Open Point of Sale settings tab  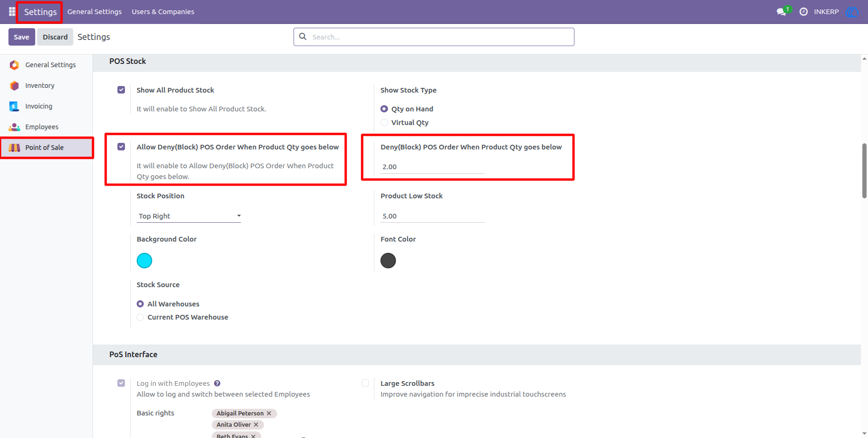[46, 148]
